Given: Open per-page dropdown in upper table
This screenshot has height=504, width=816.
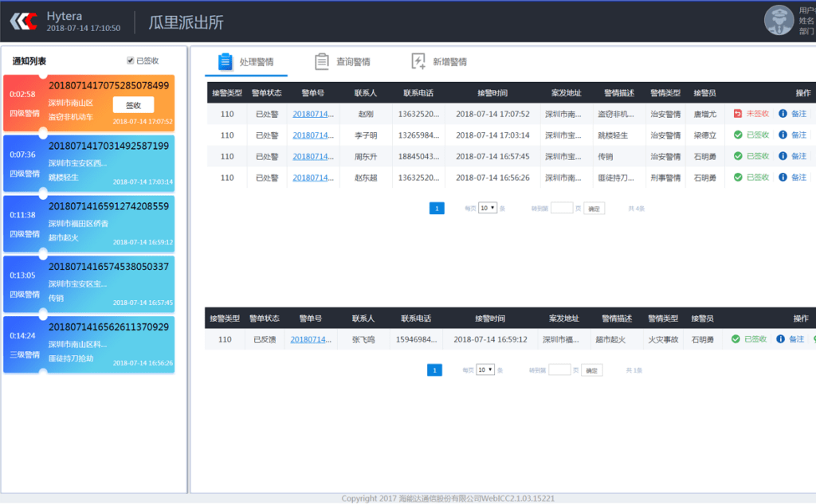Looking at the screenshot, I should point(487,208).
